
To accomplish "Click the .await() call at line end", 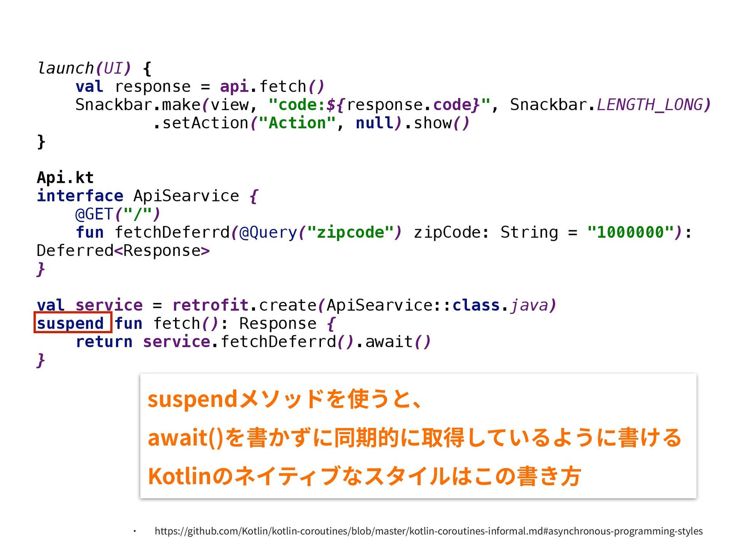I will click(x=394, y=341).
